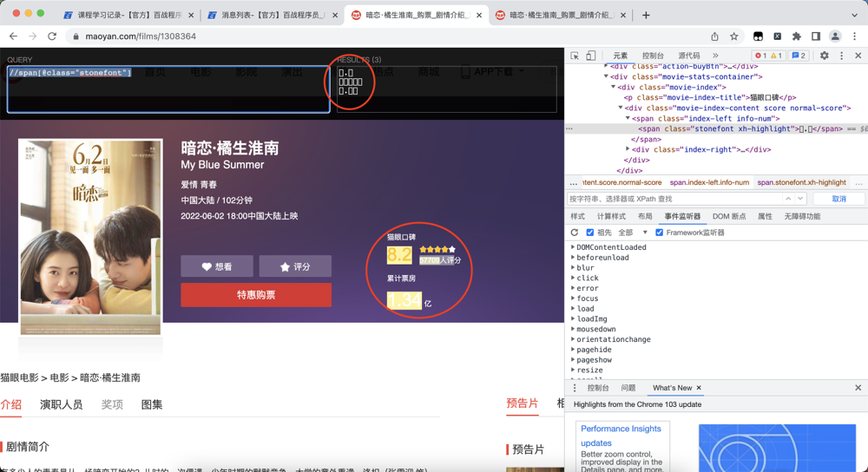This screenshot has height=472, width=868.
Task: Bookmark this page with star icon
Action: tap(734, 36)
